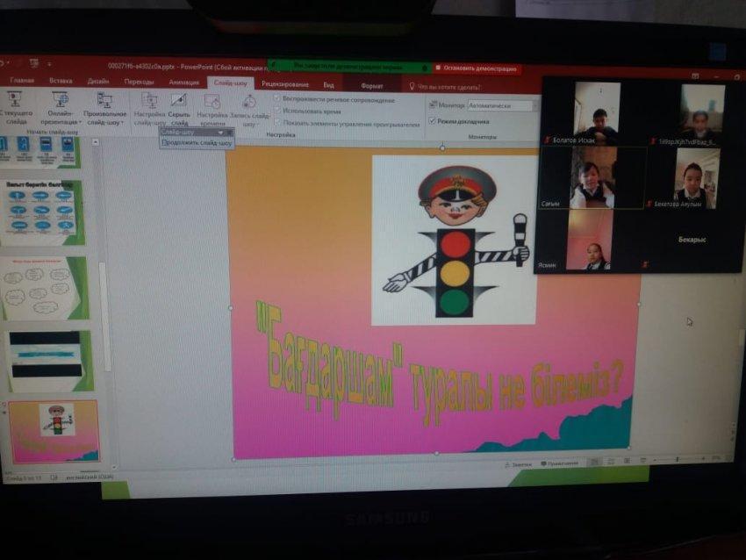Click the stop screen sharing button
This screenshot has height=560, width=746.
477,68
